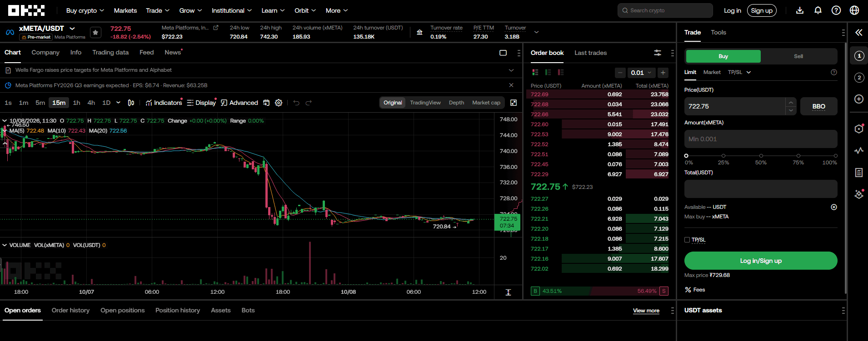
Task: Add xMETA/USDT to favorites with star
Action: point(95,32)
